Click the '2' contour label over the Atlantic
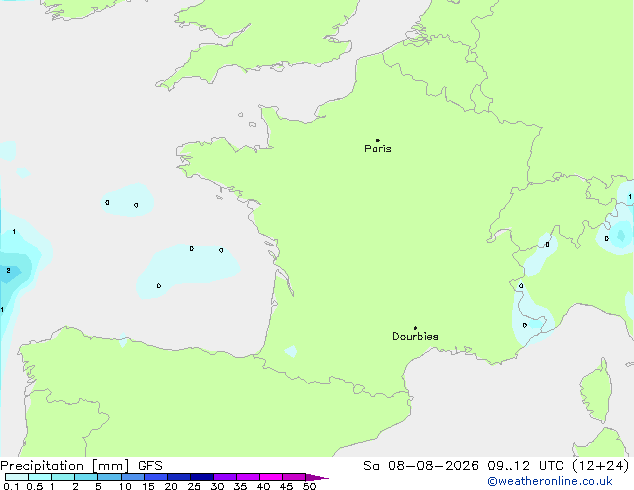This screenshot has width=634, height=490. coord(8,270)
